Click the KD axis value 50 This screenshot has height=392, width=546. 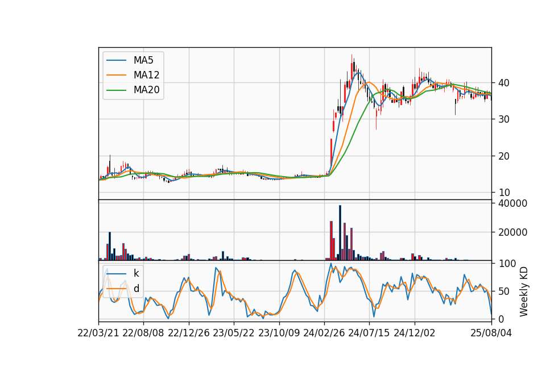(x=503, y=291)
